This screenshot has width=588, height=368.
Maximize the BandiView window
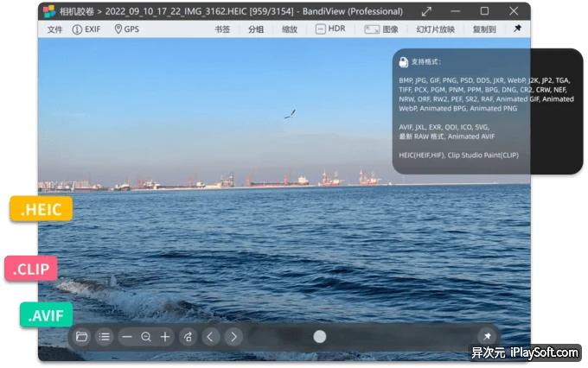(x=484, y=11)
